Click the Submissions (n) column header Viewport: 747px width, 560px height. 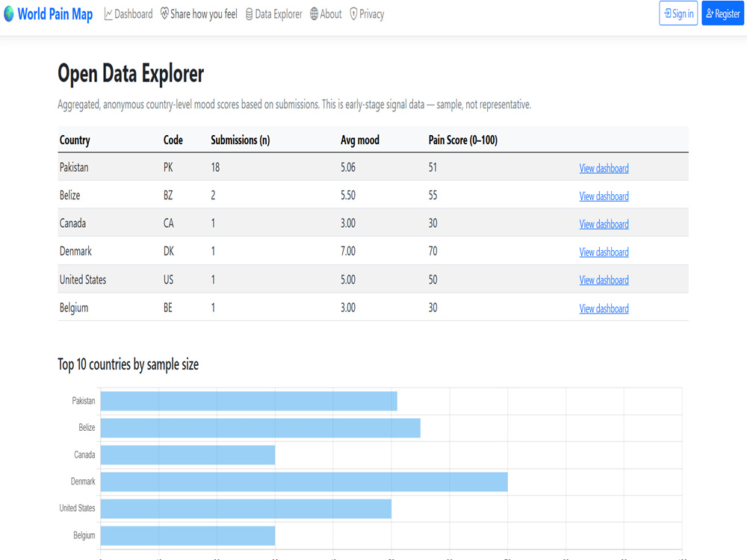point(240,140)
